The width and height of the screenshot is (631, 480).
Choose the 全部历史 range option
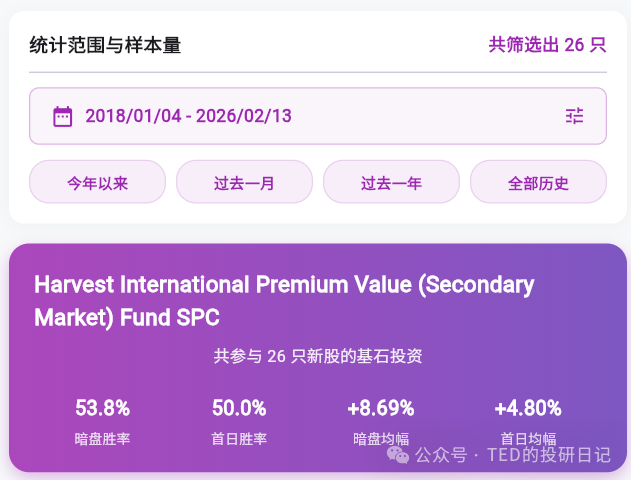pos(538,182)
